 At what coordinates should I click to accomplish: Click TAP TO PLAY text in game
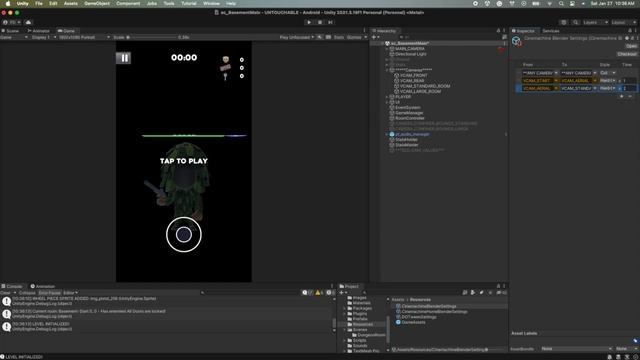184,161
